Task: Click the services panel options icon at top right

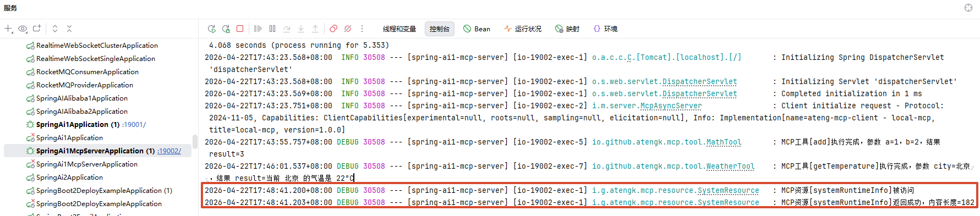Action: (968, 8)
